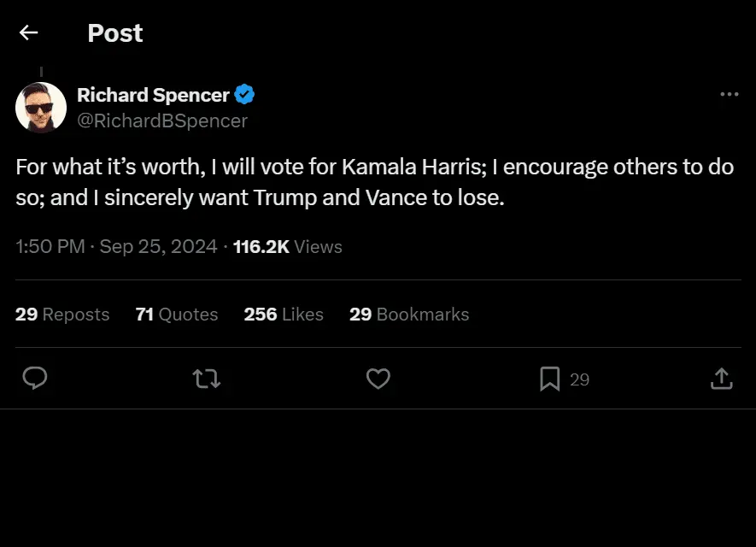
Task: Click the 116.2K Views count
Action: click(x=287, y=247)
